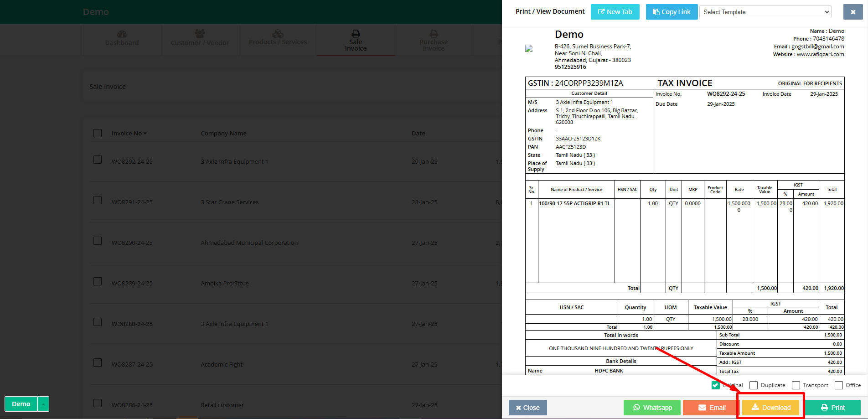Click the Email envelope icon
This screenshot has width=868, height=419.
coord(703,408)
